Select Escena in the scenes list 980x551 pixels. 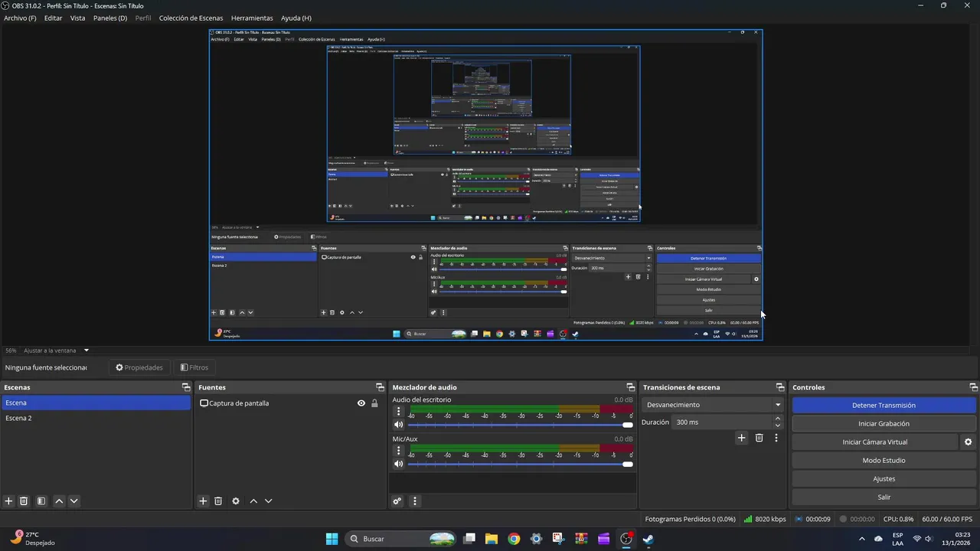(96, 403)
